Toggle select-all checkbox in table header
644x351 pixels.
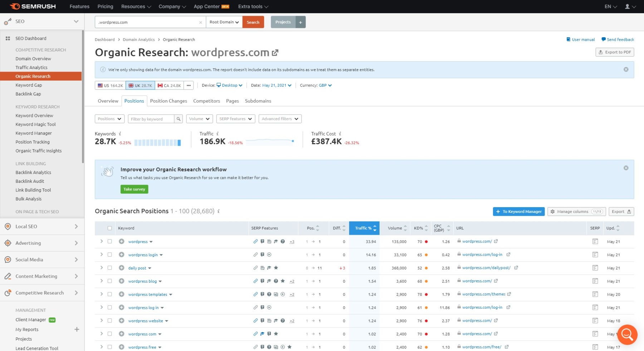pos(110,228)
